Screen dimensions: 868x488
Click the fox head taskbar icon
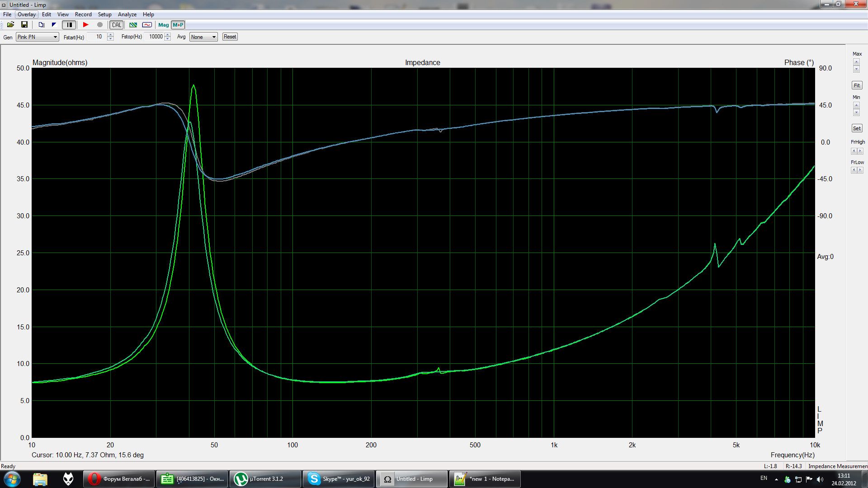68,479
